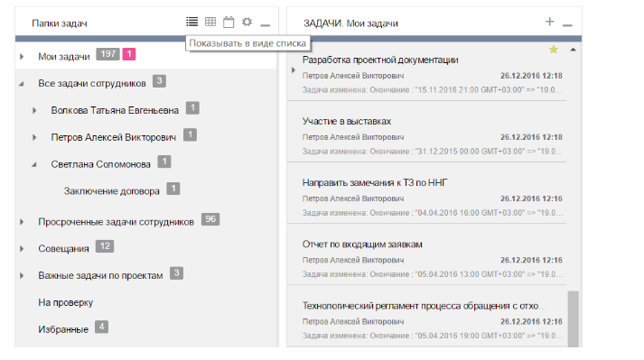Expand Важные задачи по проектам folder
The height and width of the screenshot is (360, 644).
click(22, 276)
